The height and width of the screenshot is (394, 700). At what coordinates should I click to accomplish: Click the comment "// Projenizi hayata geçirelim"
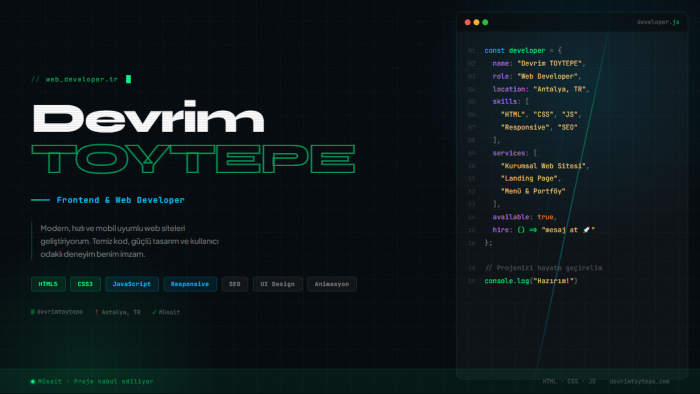[543, 268]
